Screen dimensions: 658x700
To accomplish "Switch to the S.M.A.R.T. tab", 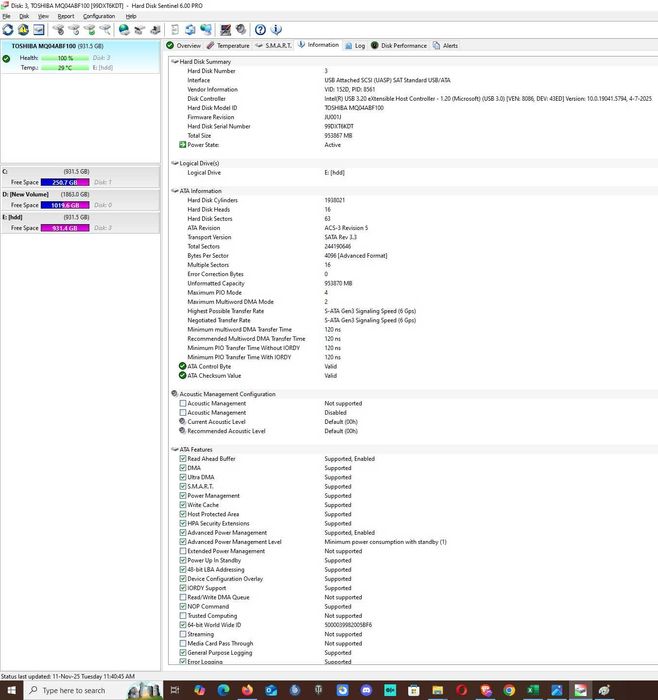I will pos(274,46).
